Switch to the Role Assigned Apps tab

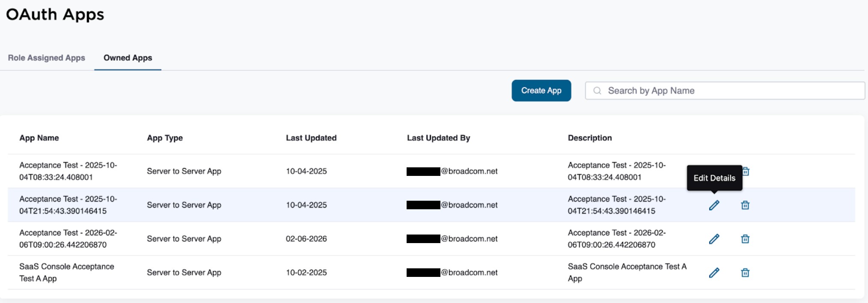(47, 58)
